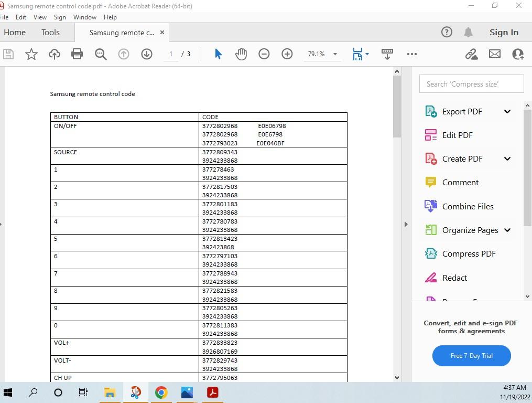Open the Compress PDF tool

[460, 254]
